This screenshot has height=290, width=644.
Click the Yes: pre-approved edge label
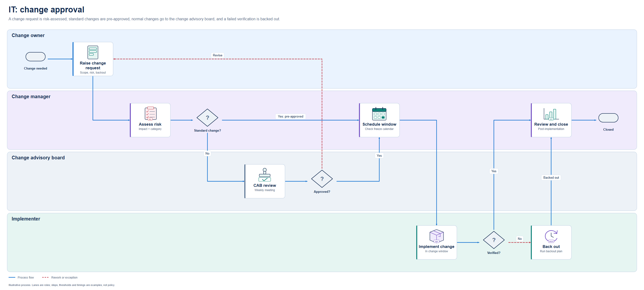[x=290, y=116]
